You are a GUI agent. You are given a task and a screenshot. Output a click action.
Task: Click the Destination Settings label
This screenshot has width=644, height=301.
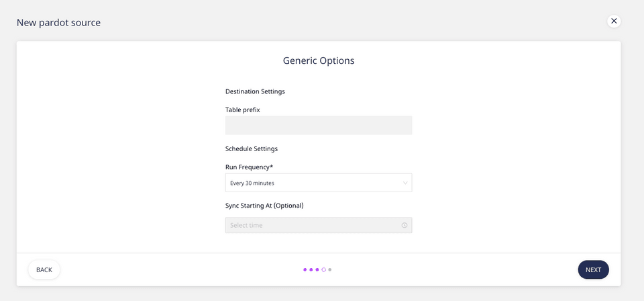pyautogui.click(x=255, y=91)
